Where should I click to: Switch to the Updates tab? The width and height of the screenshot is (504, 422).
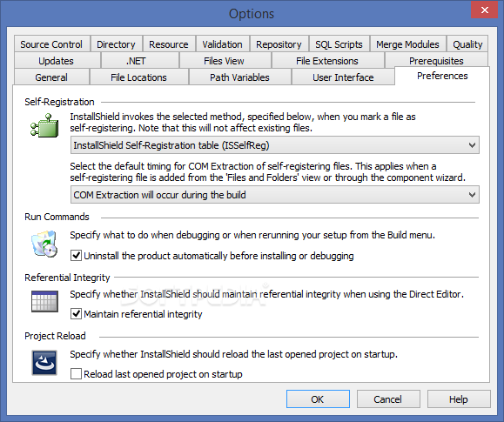[x=57, y=61]
